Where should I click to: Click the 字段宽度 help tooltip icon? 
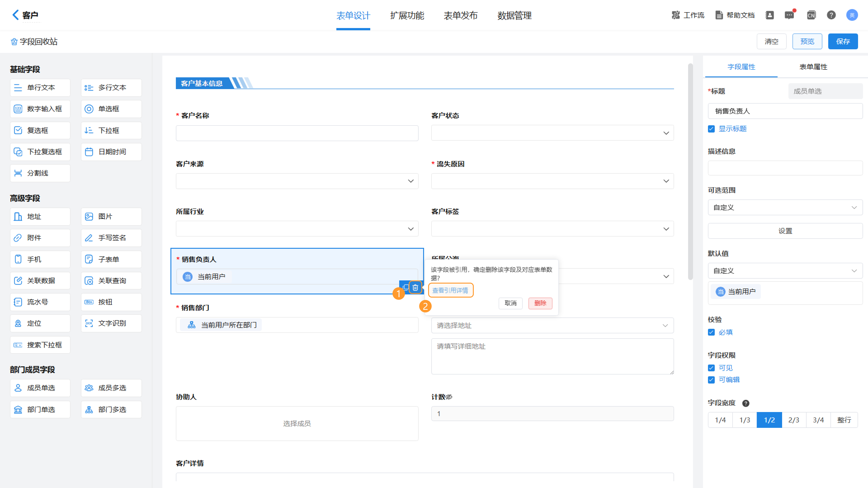[746, 403]
